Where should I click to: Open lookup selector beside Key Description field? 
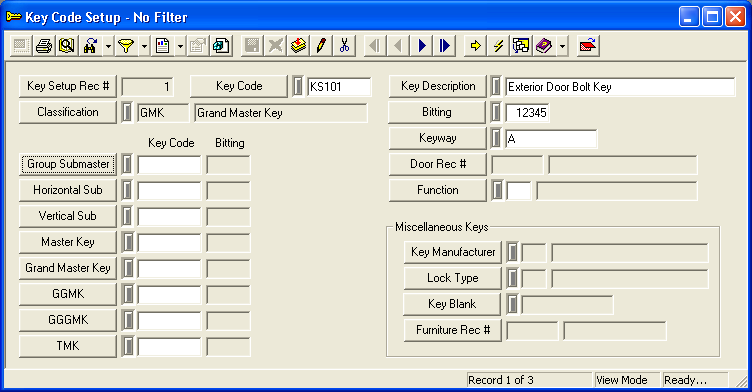point(496,87)
